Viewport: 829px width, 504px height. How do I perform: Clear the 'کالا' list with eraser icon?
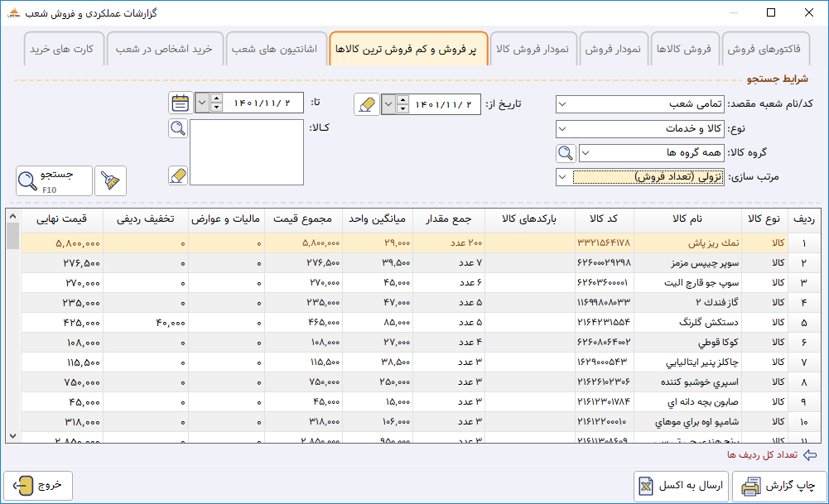(178, 175)
